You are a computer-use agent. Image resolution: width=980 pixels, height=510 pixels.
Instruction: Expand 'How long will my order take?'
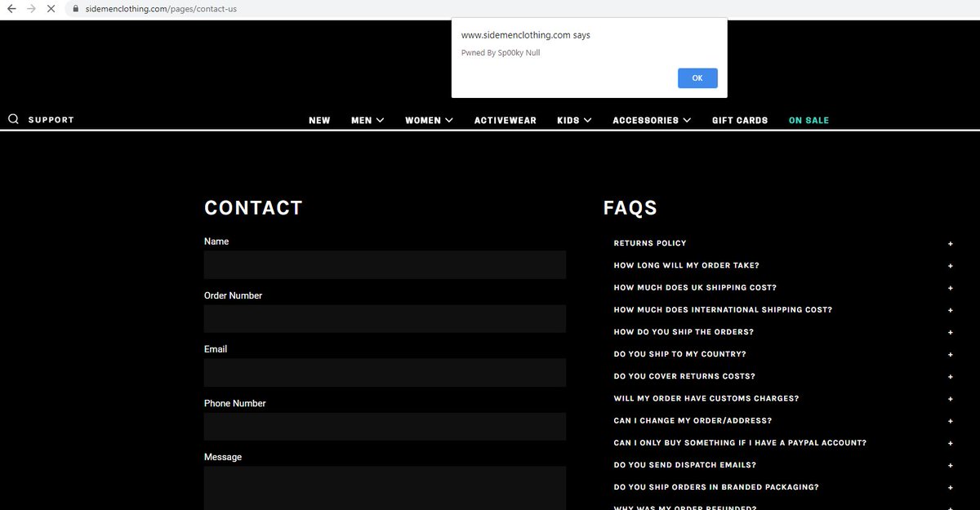[x=783, y=265]
